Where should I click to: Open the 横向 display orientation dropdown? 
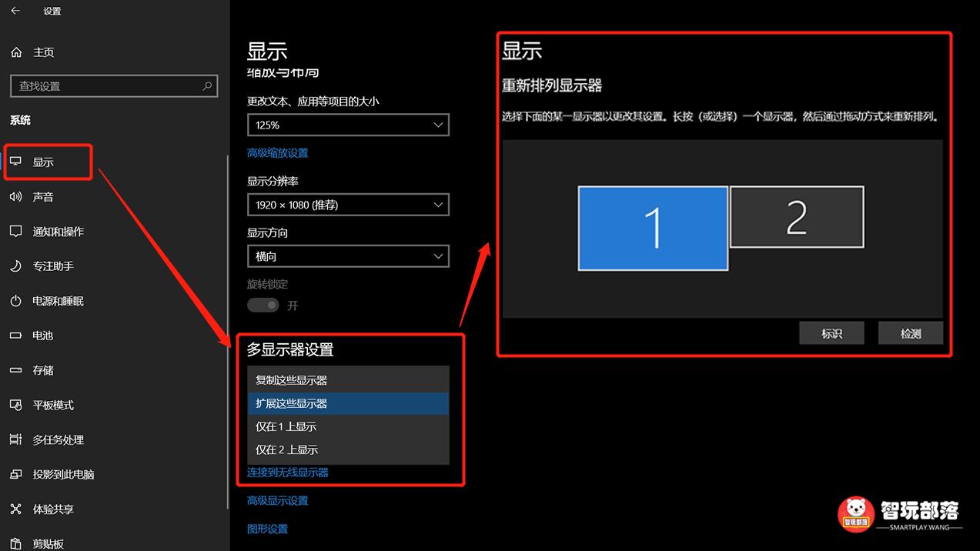click(348, 255)
